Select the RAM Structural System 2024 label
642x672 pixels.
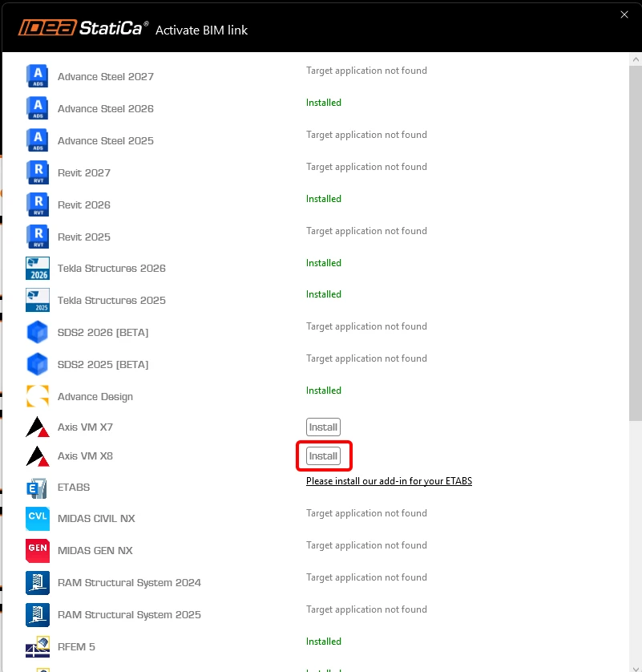(129, 583)
